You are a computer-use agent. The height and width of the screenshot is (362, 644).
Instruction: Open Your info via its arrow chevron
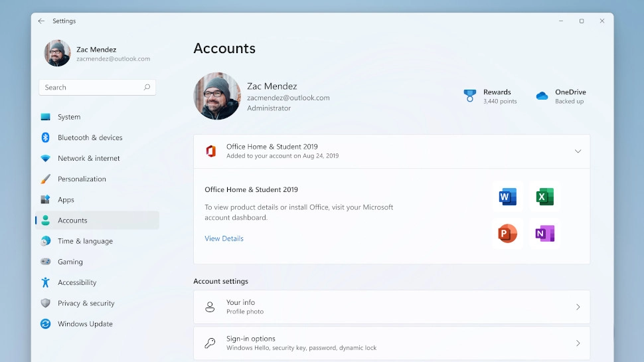578,307
